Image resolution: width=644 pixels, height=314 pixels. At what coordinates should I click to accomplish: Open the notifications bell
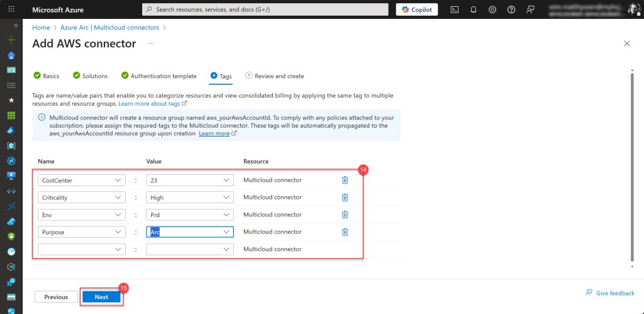point(474,9)
